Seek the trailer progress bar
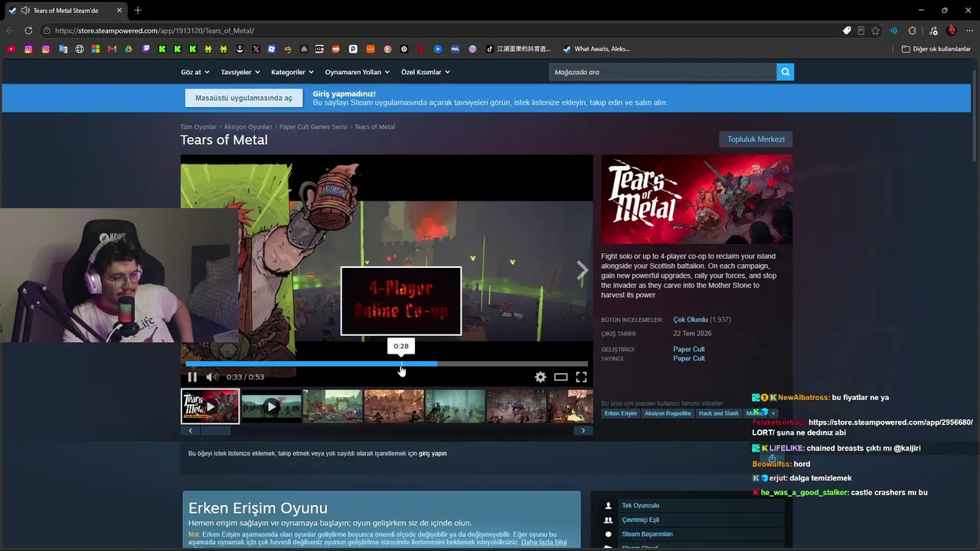The height and width of the screenshot is (551, 980). click(x=387, y=364)
